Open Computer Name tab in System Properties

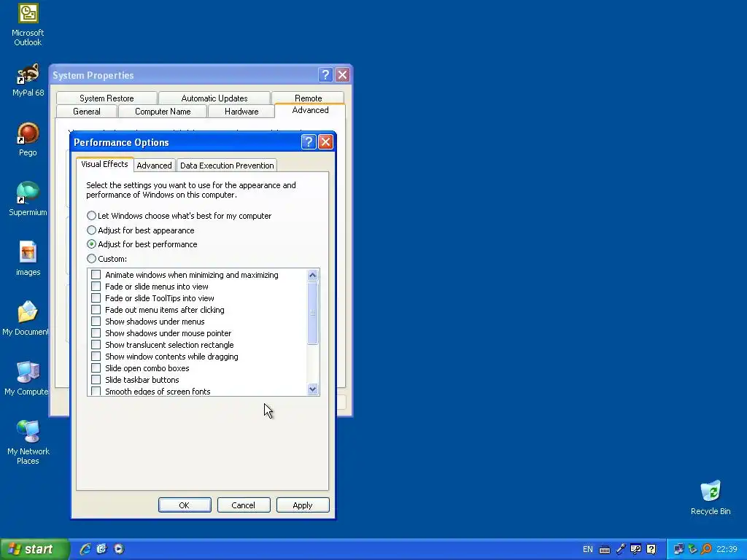coord(163,112)
